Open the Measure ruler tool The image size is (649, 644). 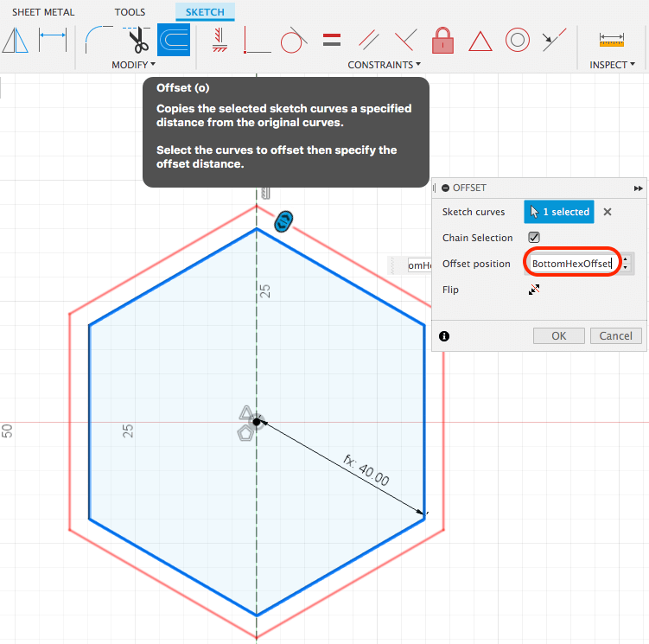[x=612, y=40]
